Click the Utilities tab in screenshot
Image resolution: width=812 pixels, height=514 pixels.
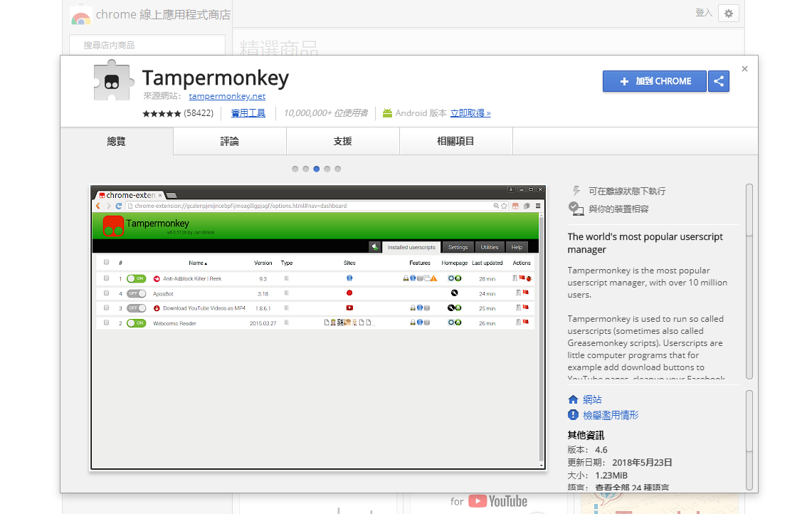(490, 247)
